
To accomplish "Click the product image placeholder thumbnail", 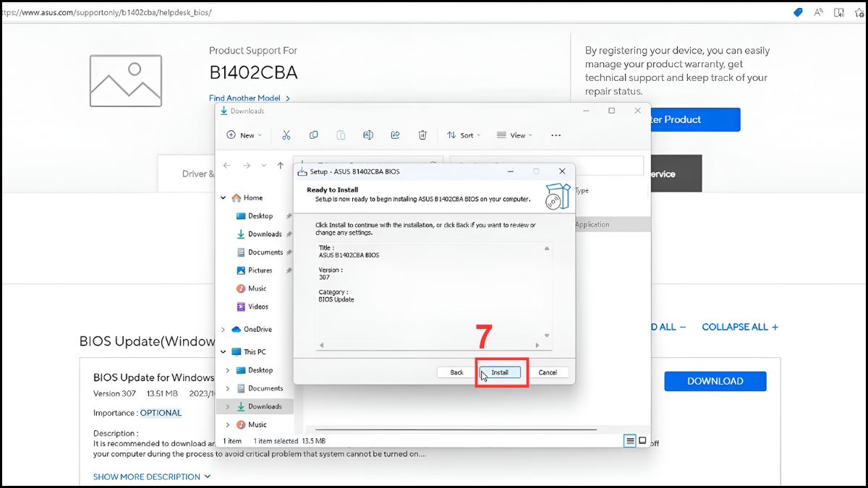I will (126, 81).
